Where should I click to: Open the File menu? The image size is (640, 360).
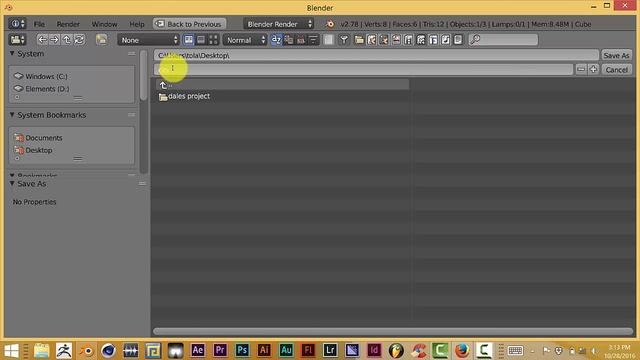39,24
